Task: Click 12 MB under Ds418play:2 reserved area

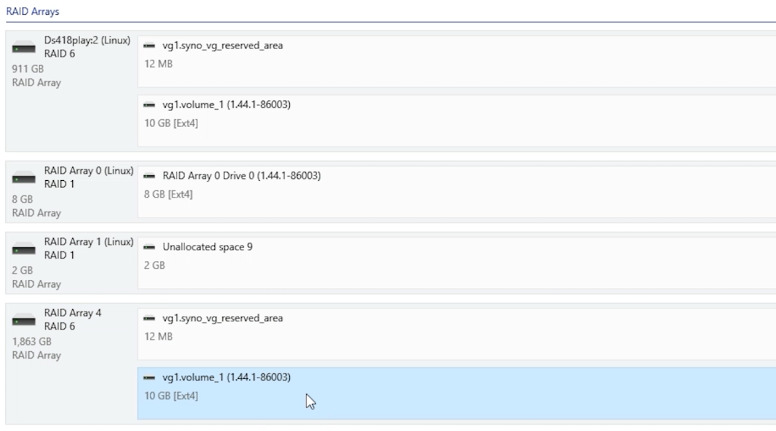Action: coord(158,64)
